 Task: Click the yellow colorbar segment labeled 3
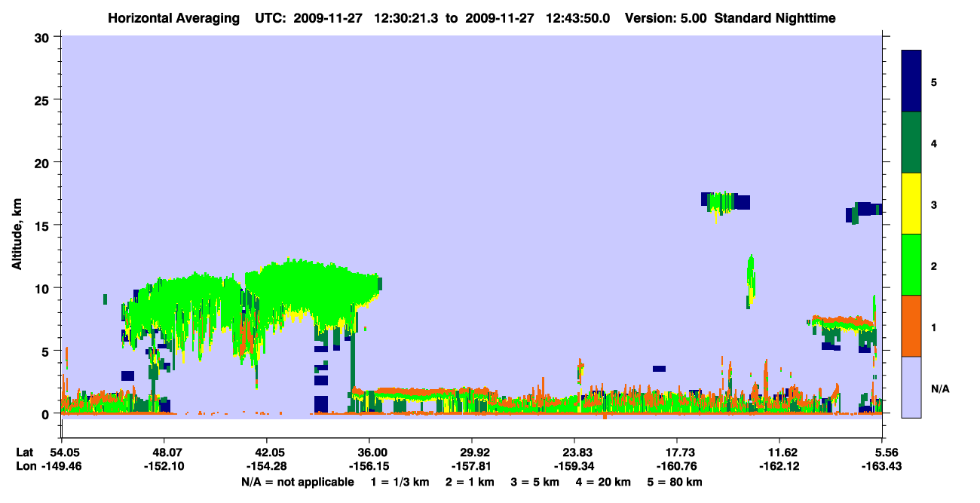911,204
